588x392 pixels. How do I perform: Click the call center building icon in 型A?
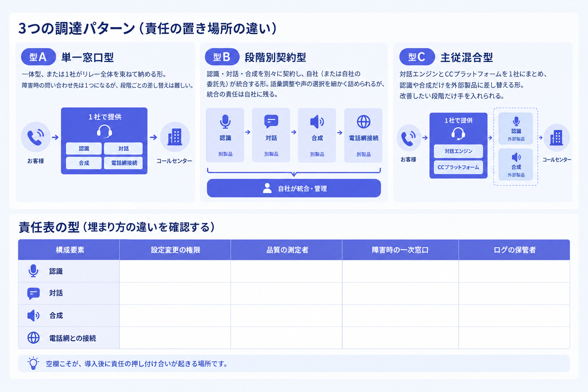(175, 137)
